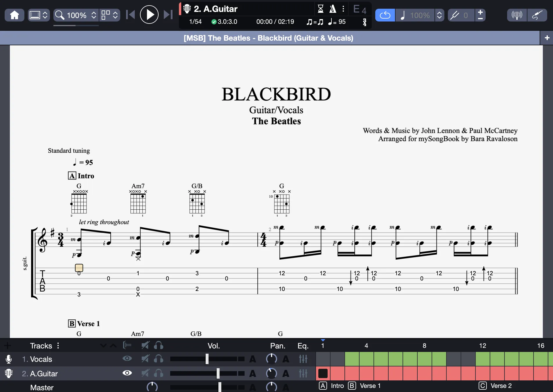
Task: Select the Blackbird document tab
Action: pyautogui.click(x=269, y=38)
